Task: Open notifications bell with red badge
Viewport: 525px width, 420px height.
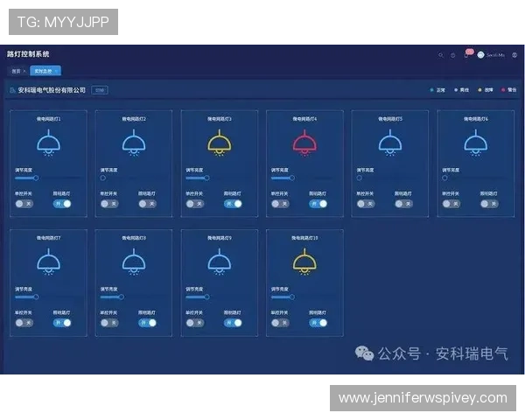Action: (x=465, y=54)
